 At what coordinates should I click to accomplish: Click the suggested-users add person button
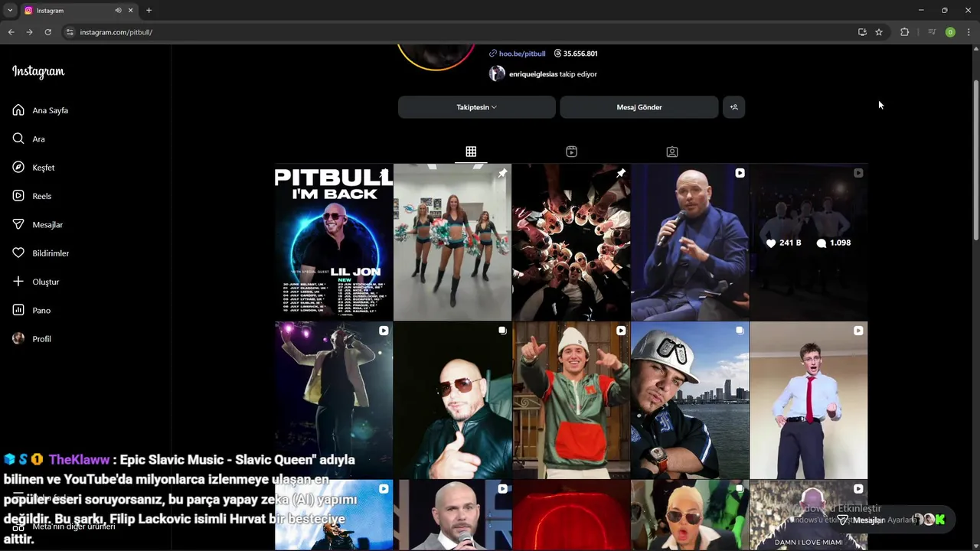click(733, 107)
